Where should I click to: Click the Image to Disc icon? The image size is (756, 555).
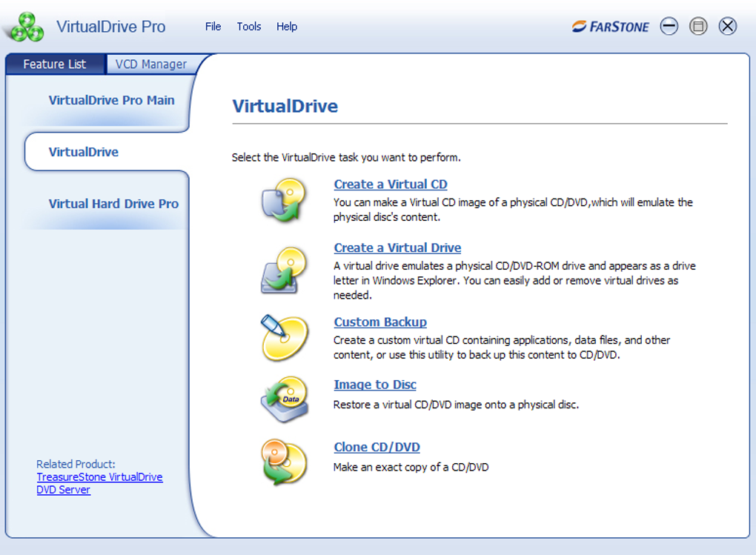(285, 399)
